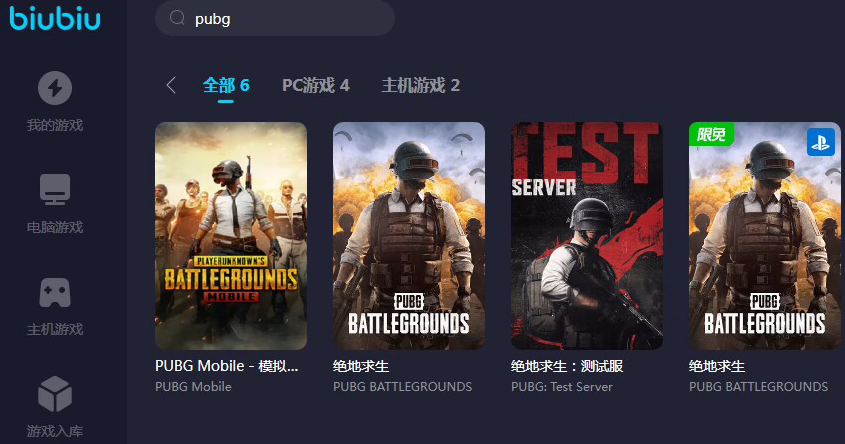The width and height of the screenshot is (845, 444).
Task: Click the pubg search input field
Action: coord(275,18)
